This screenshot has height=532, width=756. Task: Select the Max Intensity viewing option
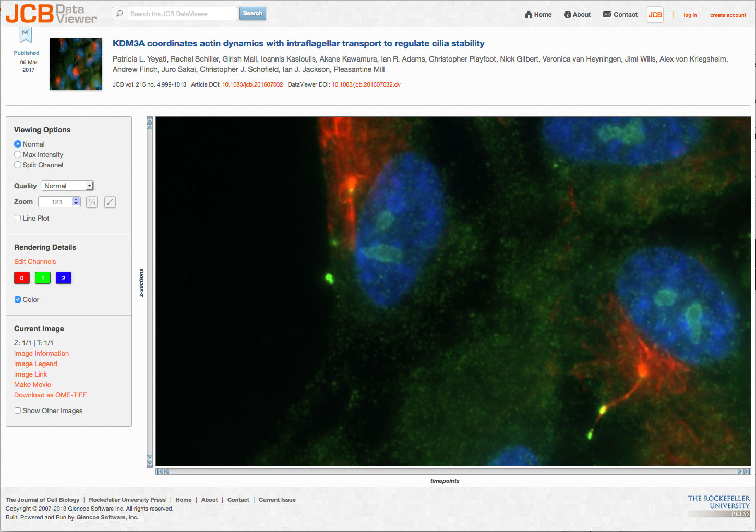point(18,154)
